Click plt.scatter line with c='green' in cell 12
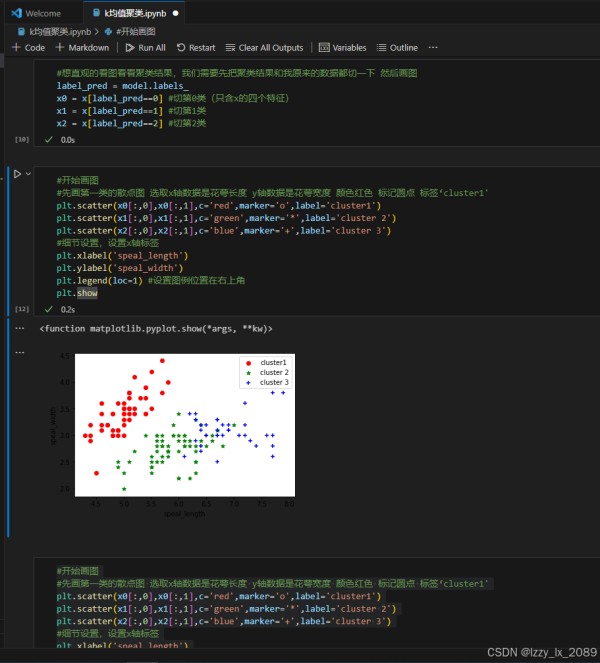 (x=226, y=218)
